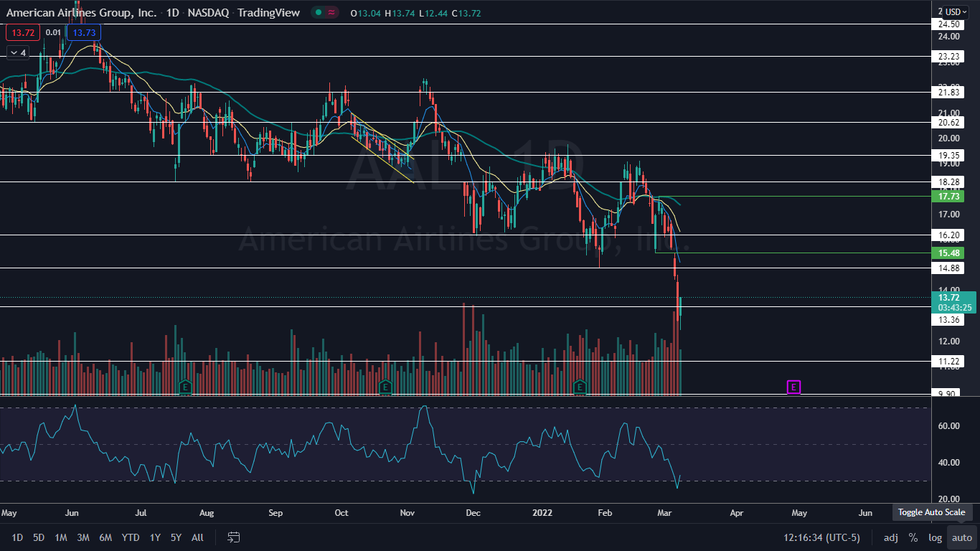This screenshot has width=980, height=551.
Task: Click the 0.01 spread value
Action: (x=54, y=32)
